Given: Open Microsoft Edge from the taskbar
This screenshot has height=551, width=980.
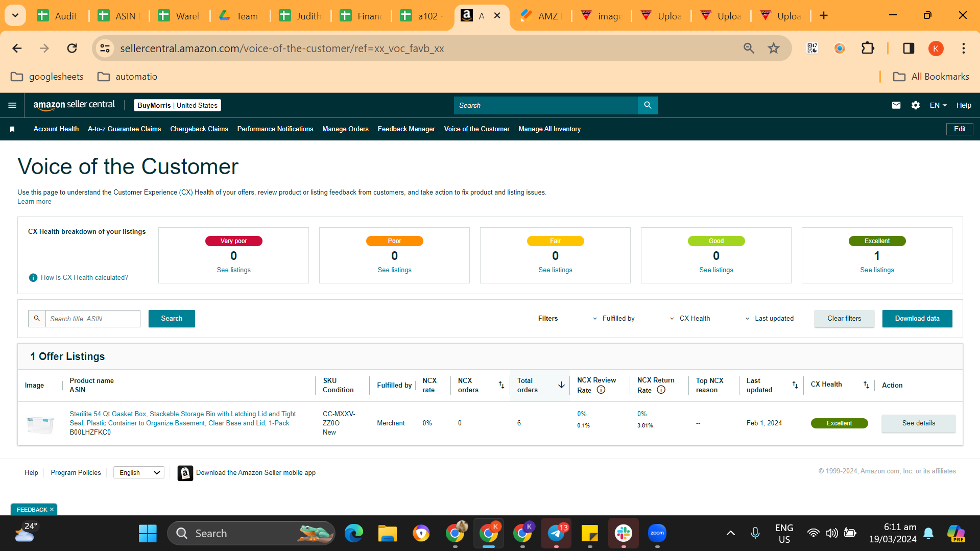Looking at the screenshot, I should [354, 534].
